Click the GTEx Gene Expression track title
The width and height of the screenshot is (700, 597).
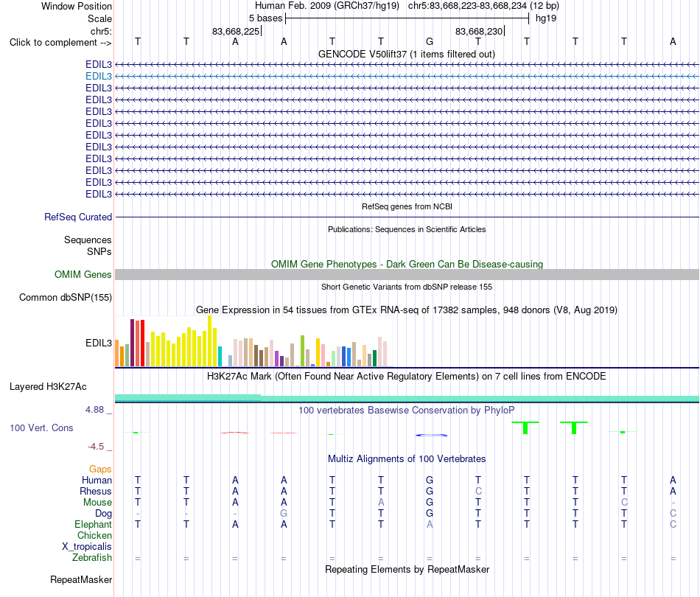407,310
